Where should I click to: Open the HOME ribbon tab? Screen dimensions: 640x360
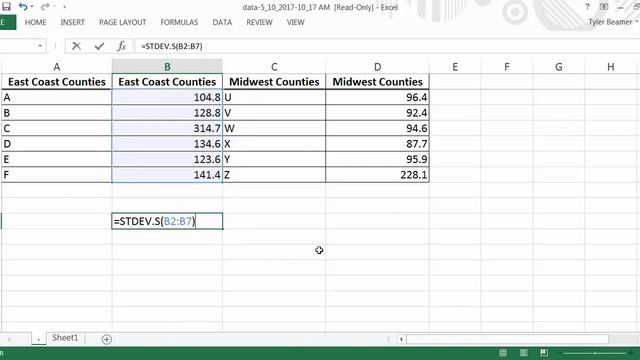(x=36, y=22)
